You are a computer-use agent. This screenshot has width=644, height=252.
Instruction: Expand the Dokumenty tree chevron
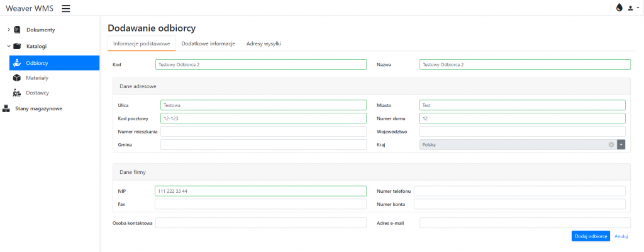coord(9,30)
